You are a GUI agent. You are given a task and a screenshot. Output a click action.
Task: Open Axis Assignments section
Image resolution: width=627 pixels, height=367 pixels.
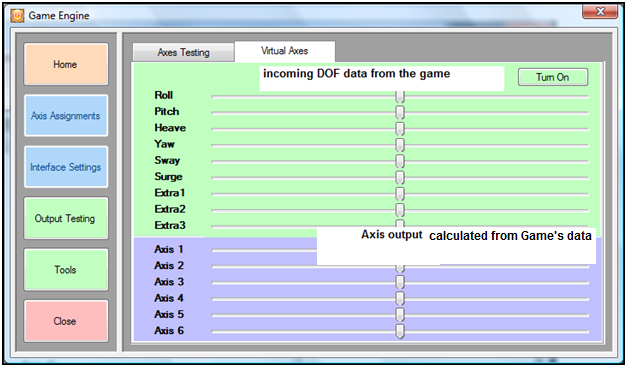point(66,116)
